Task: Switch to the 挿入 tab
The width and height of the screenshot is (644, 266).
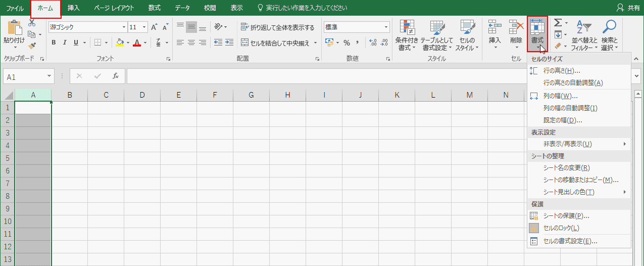Action: [x=74, y=8]
